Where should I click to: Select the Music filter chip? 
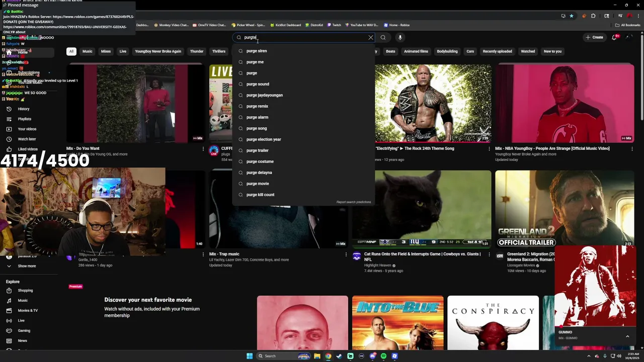(x=88, y=51)
